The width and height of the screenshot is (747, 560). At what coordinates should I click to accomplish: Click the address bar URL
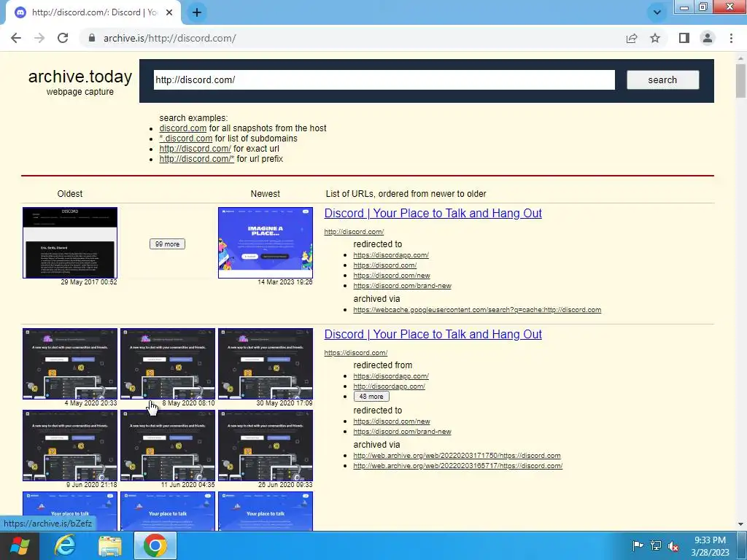tap(169, 38)
